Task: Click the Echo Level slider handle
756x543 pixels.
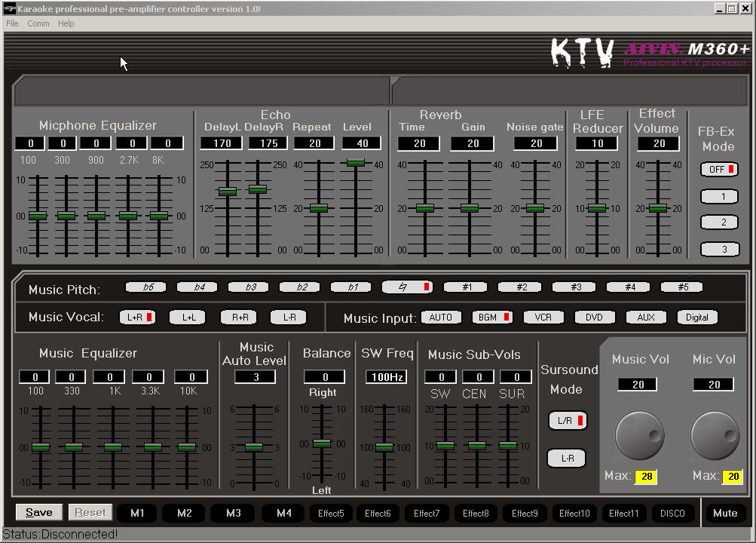Action: click(x=356, y=162)
